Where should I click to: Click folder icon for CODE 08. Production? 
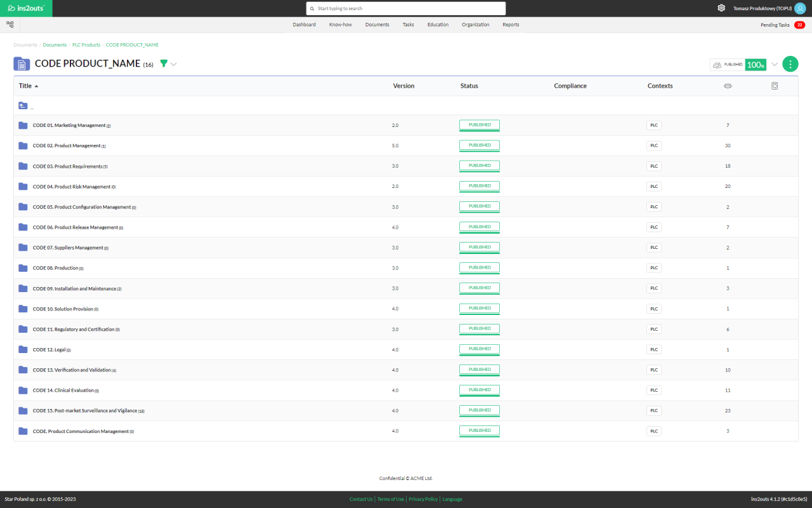pyautogui.click(x=23, y=268)
